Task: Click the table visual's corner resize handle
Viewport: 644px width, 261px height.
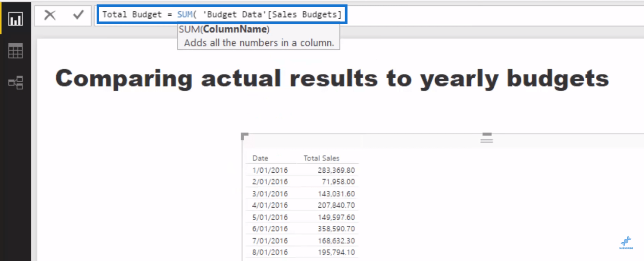Action: (x=244, y=136)
